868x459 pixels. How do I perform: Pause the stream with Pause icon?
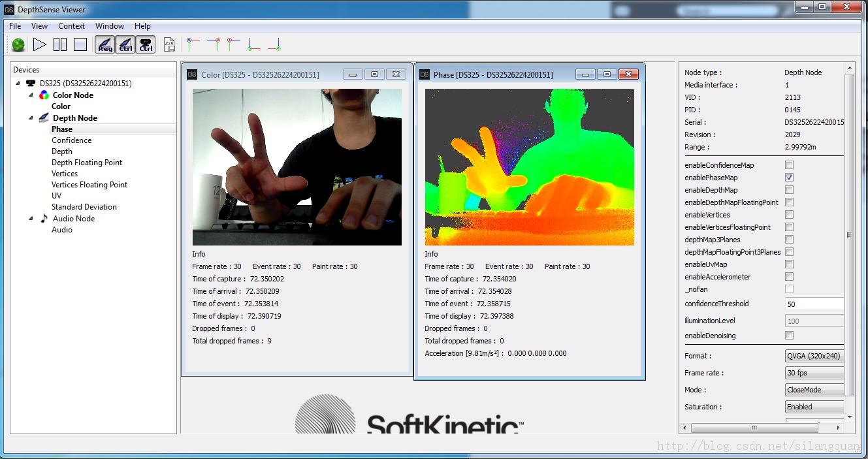pyautogui.click(x=60, y=44)
